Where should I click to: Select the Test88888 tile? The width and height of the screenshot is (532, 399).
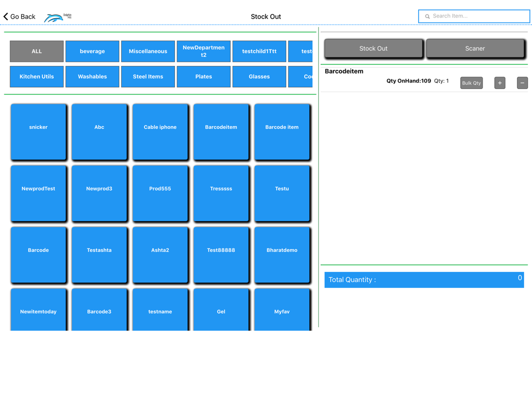coord(221,254)
